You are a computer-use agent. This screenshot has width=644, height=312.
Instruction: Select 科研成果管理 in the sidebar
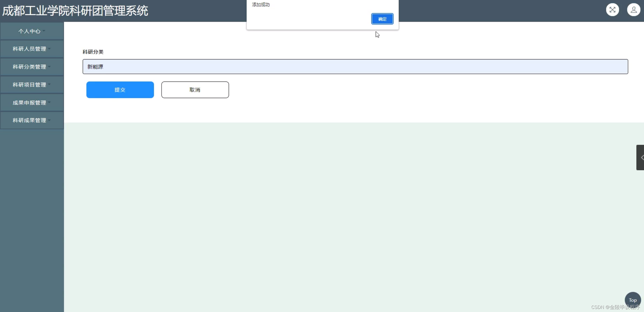(29, 120)
